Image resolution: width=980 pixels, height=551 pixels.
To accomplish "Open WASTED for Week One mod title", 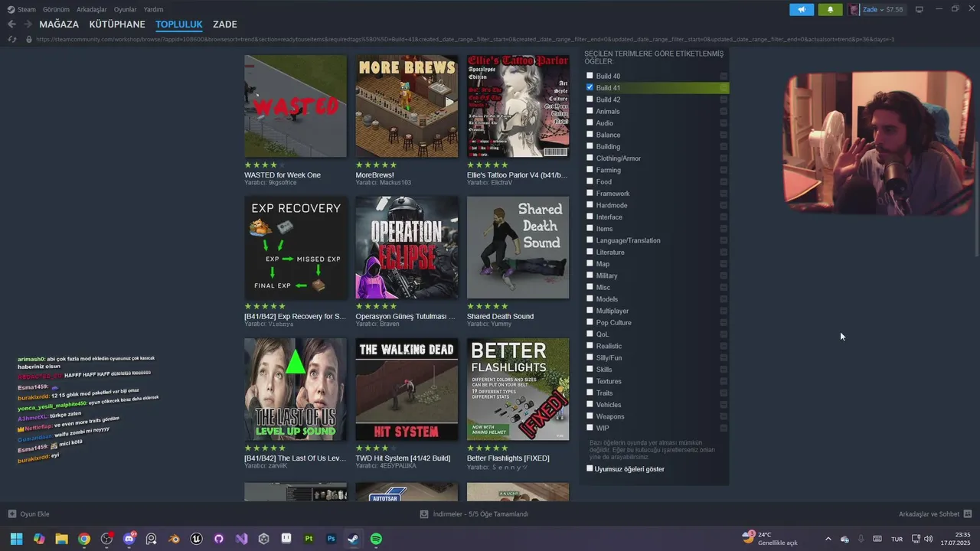I will (283, 174).
